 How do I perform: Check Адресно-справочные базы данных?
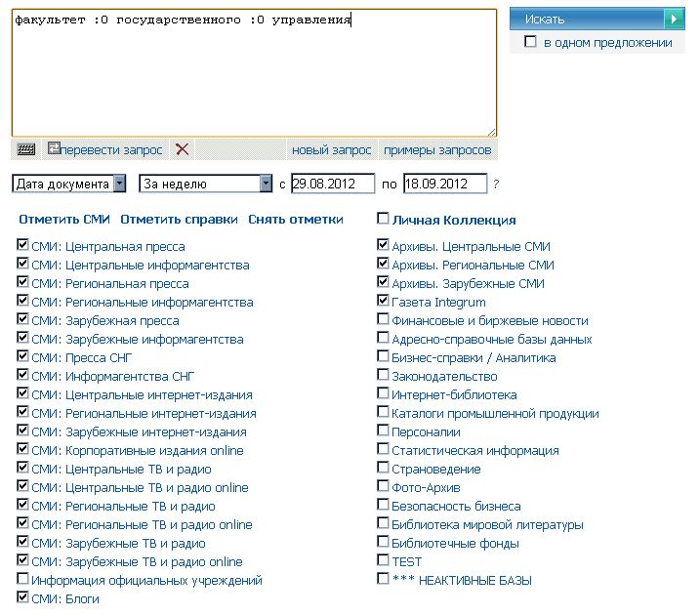point(383,338)
